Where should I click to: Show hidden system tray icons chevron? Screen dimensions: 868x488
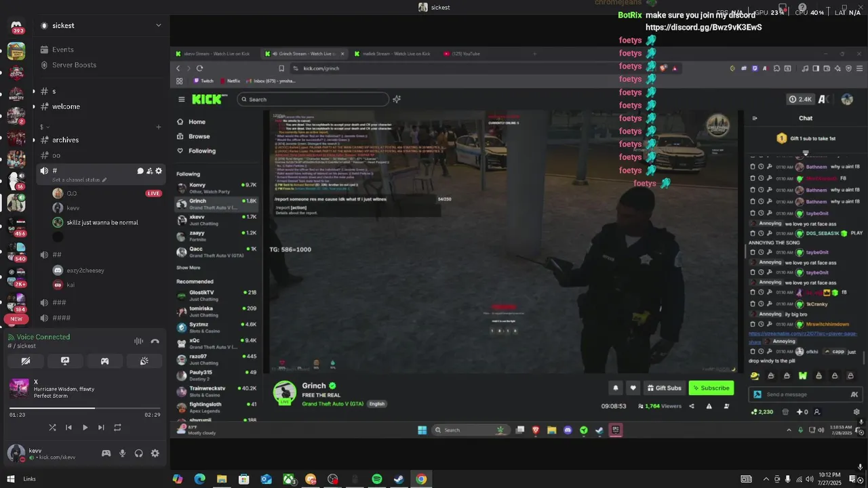(766, 479)
